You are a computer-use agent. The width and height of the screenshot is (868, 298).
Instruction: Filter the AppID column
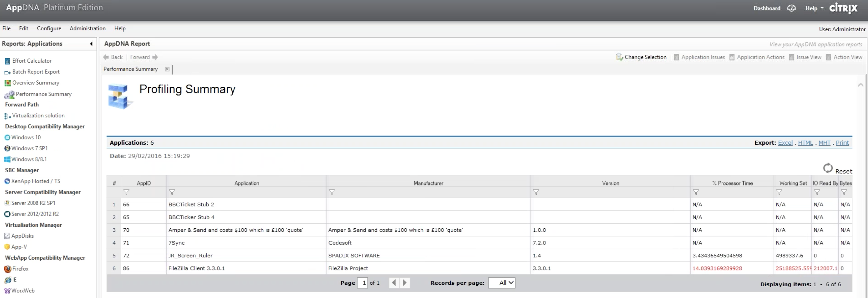(126, 192)
